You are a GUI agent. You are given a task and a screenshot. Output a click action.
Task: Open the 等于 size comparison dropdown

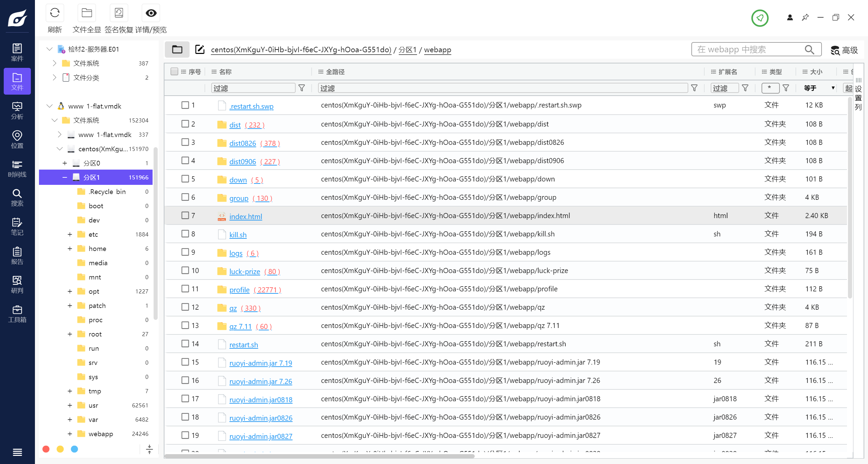819,88
